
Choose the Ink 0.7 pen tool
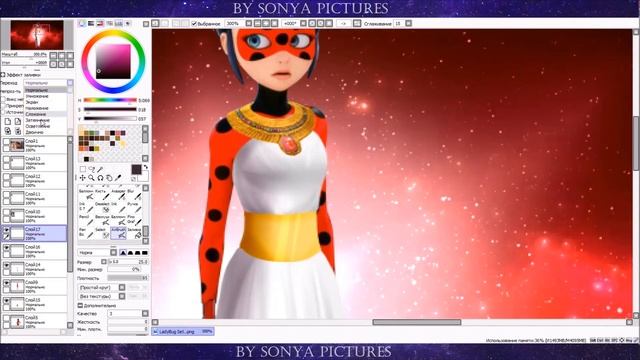(x=86, y=207)
